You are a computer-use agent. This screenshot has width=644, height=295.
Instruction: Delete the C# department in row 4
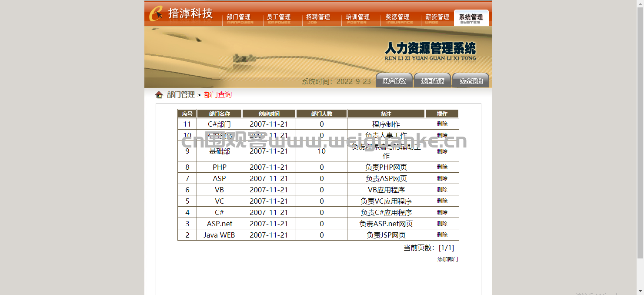[x=442, y=212]
